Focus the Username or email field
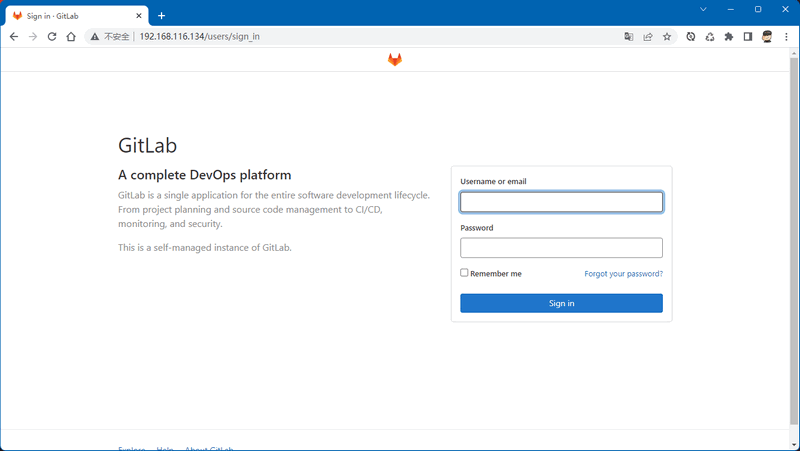Image resolution: width=800 pixels, height=451 pixels. click(561, 202)
